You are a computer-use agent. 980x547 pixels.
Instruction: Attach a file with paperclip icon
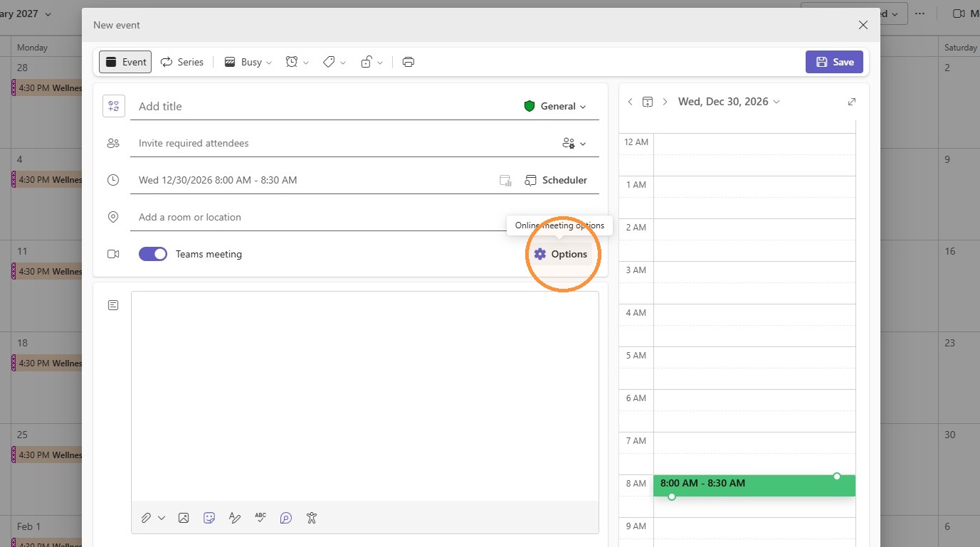[146, 518]
